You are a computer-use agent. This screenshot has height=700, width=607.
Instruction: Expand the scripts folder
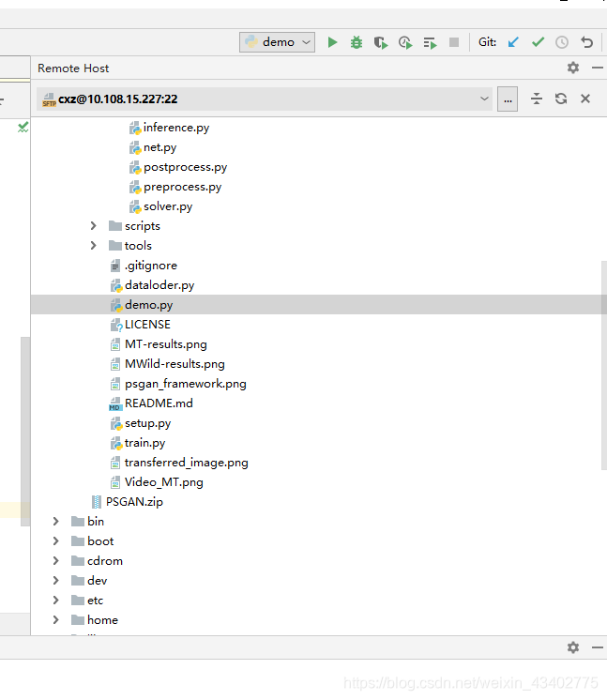[93, 226]
